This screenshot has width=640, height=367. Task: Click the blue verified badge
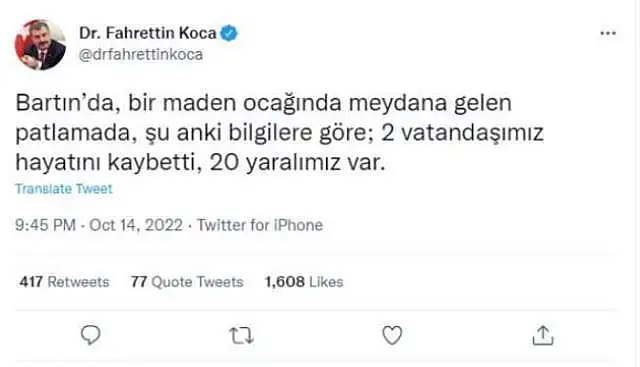229,33
